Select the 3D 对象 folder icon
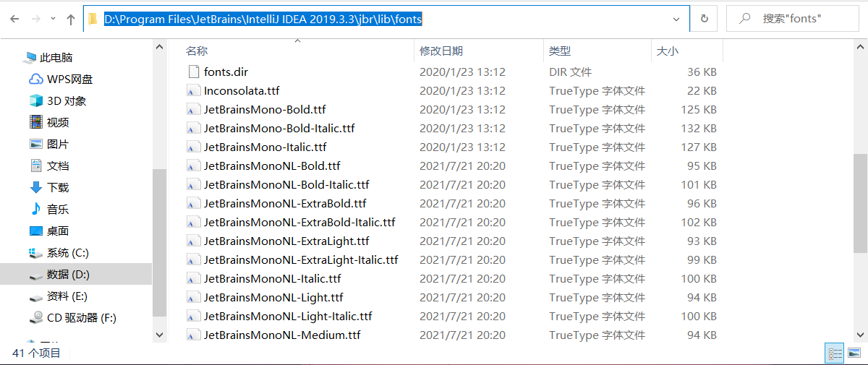Screen dimensions: 868x365 click(x=36, y=100)
